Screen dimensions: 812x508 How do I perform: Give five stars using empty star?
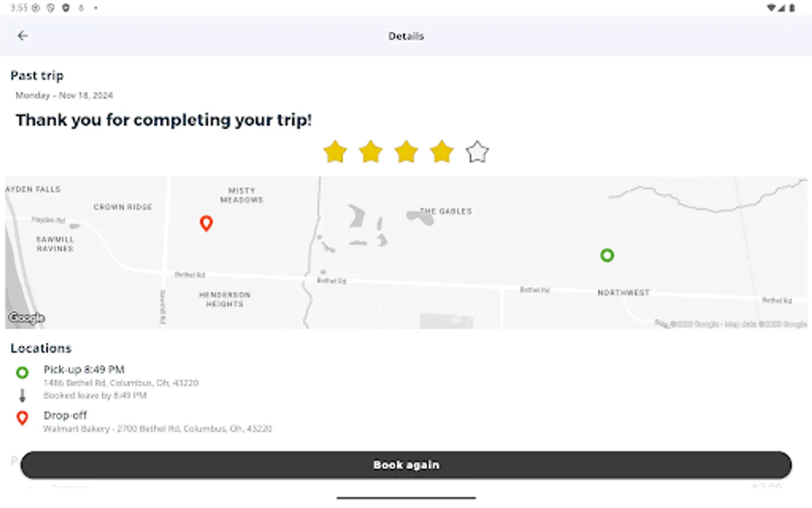[x=477, y=152]
